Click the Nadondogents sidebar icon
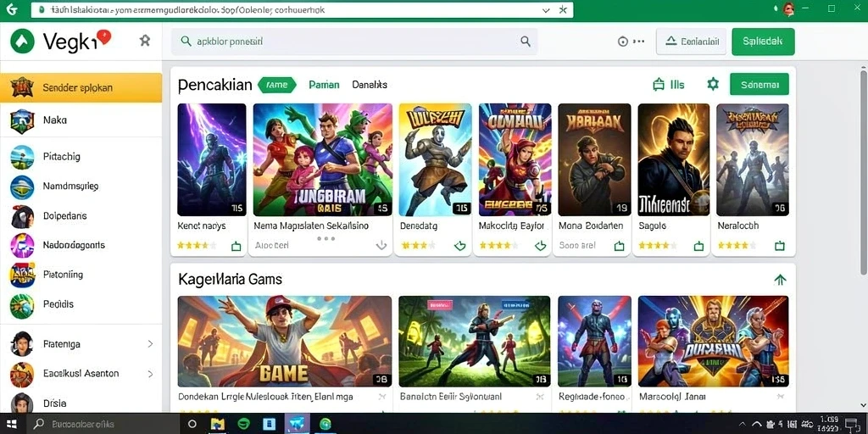Viewport: 868px width, 434px height. [x=22, y=245]
